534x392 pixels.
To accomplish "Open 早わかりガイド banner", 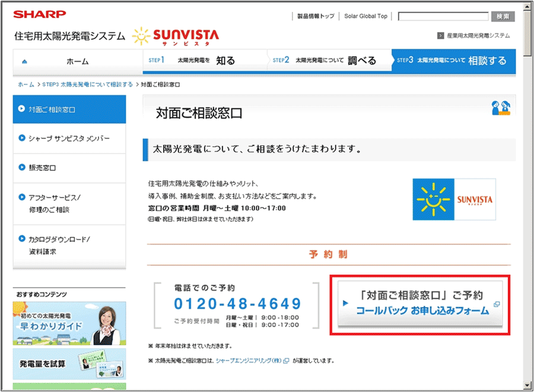I will pos(69,323).
